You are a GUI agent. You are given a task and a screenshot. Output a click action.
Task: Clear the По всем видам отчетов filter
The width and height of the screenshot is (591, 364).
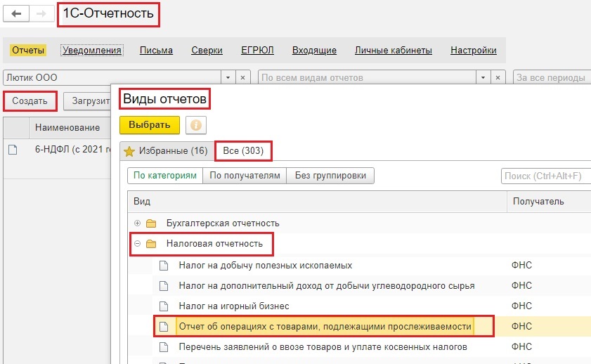click(498, 77)
